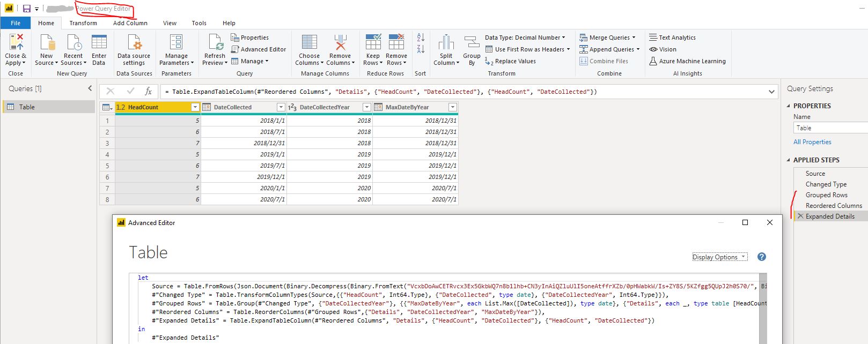Sort descending with Z-A icon
The width and height of the screenshot is (868, 344).
[421, 49]
